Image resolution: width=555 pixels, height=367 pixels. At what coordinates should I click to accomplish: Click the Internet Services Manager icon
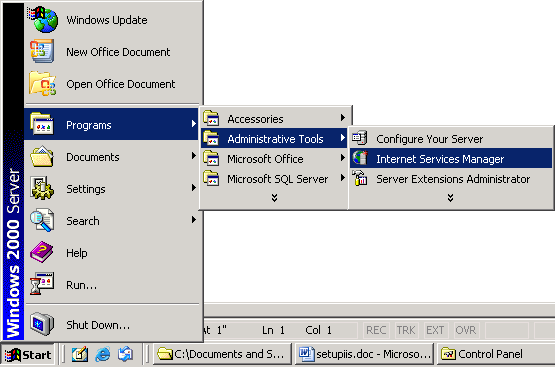[360, 158]
